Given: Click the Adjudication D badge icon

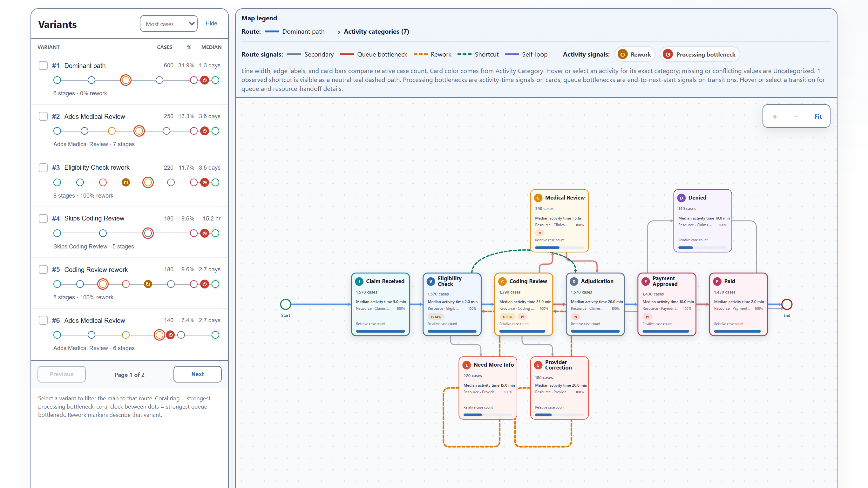Looking at the screenshot, I should click(x=574, y=281).
